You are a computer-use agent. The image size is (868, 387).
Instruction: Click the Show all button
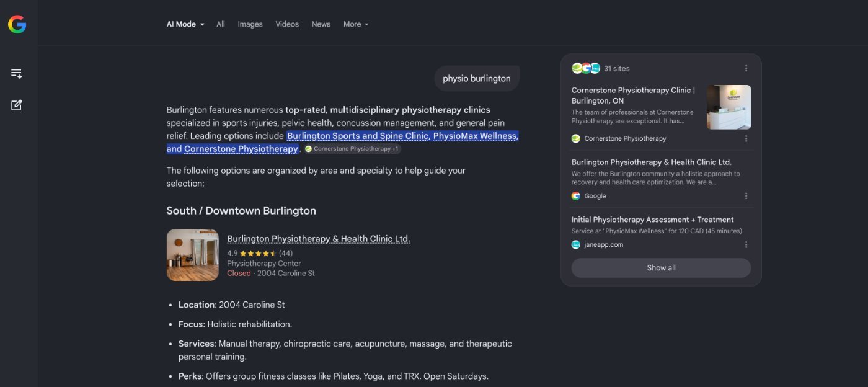point(661,268)
